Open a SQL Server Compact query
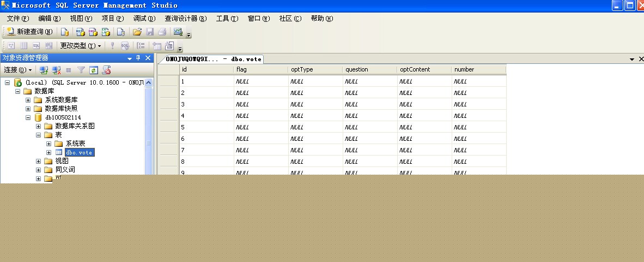Image resolution: width=644 pixels, height=262 pixels. (121, 32)
